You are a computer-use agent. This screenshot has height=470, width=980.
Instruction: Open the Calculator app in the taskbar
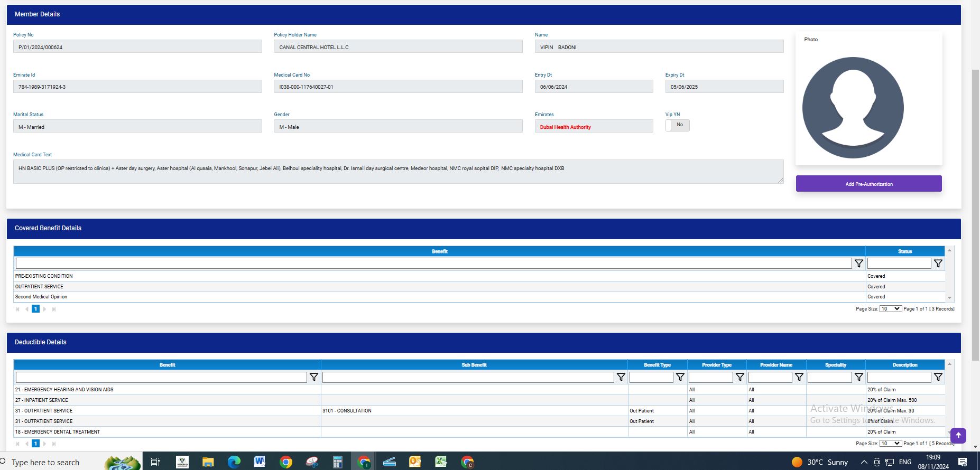(x=337, y=462)
